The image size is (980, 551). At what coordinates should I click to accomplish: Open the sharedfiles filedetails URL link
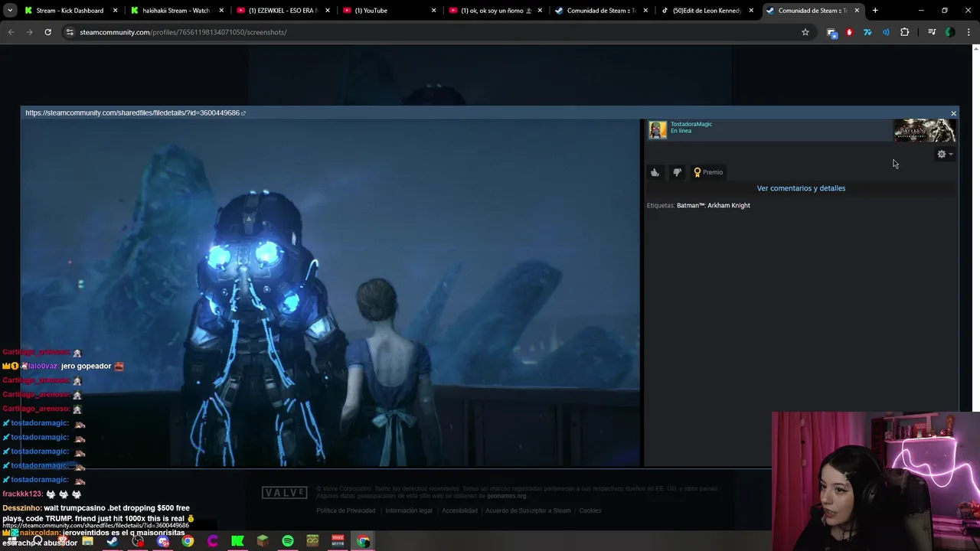(x=135, y=112)
